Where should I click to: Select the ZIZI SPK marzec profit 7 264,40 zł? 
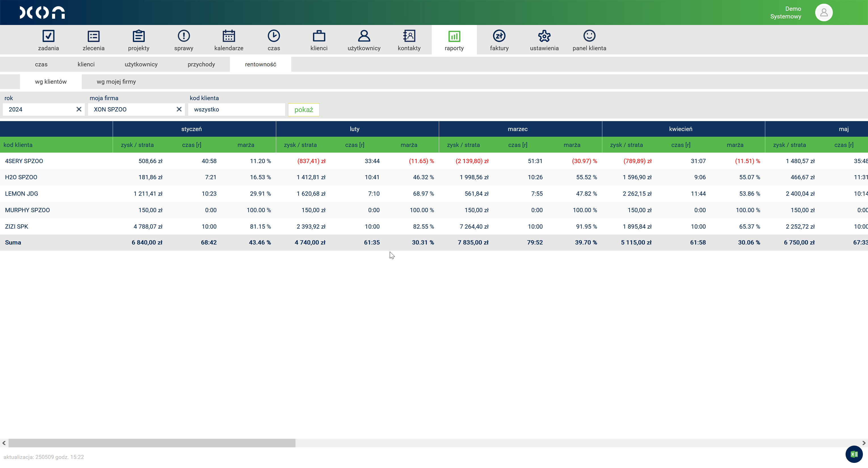click(474, 227)
